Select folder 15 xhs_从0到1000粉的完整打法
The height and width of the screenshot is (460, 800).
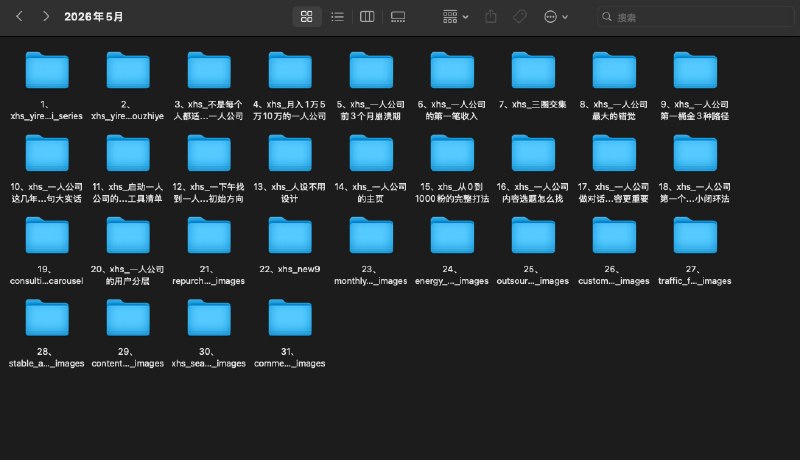pyautogui.click(x=451, y=153)
